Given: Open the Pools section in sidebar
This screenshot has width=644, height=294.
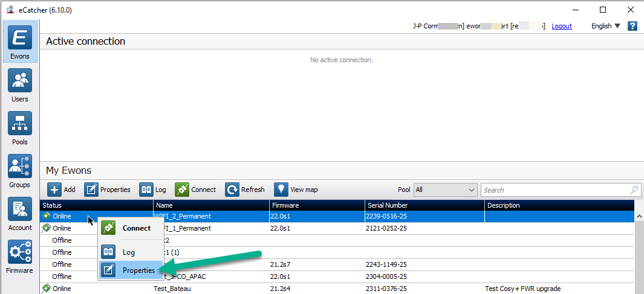Looking at the screenshot, I should [x=20, y=129].
